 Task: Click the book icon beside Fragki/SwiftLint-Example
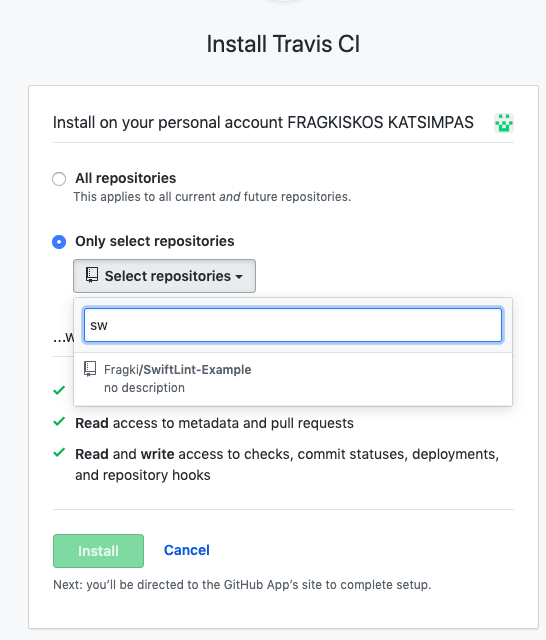coord(90,369)
